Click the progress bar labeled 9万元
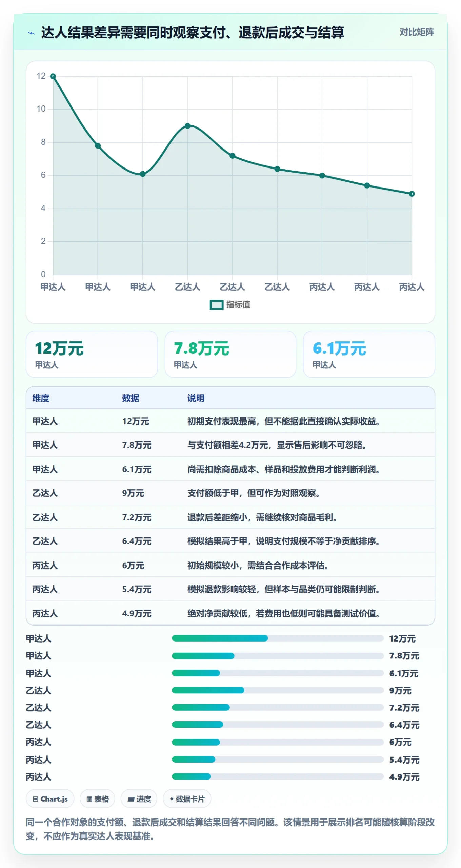The width and height of the screenshot is (461, 868). 278,690
